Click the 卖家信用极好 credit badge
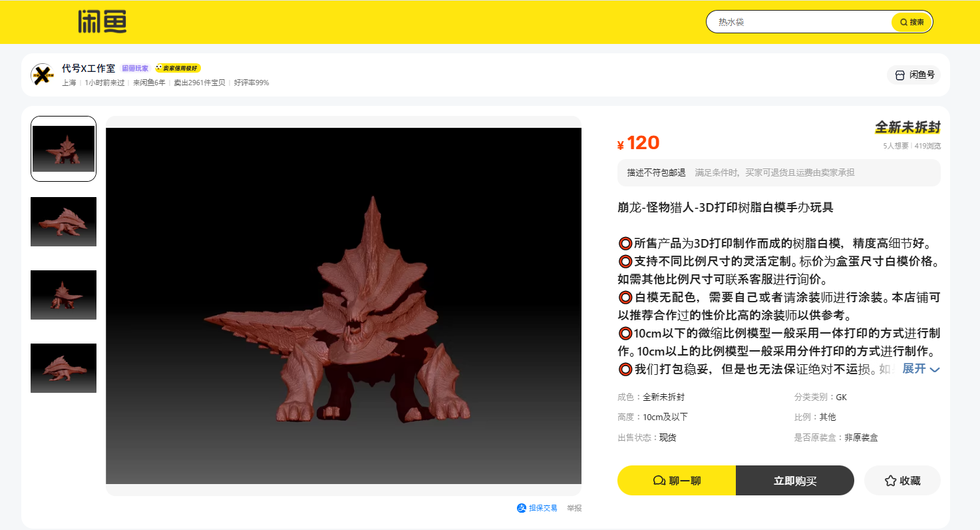The height and width of the screenshot is (530, 980). (x=178, y=69)
